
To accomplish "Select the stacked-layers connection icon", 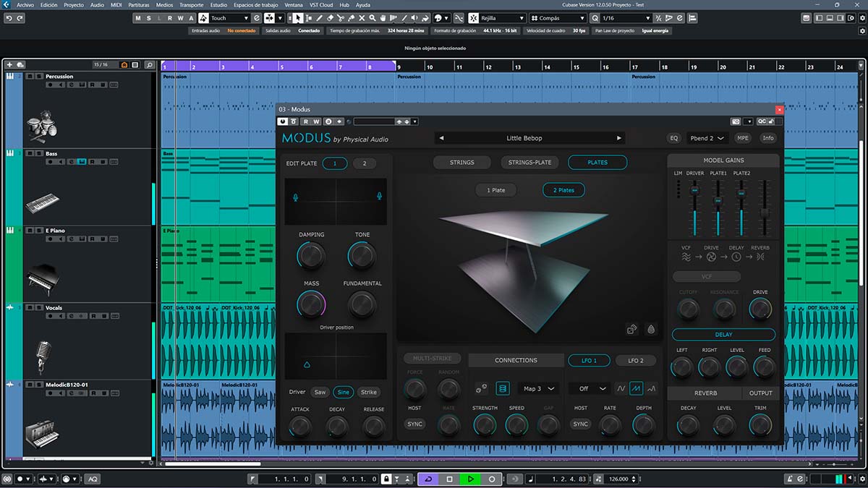I will (502, 389).
